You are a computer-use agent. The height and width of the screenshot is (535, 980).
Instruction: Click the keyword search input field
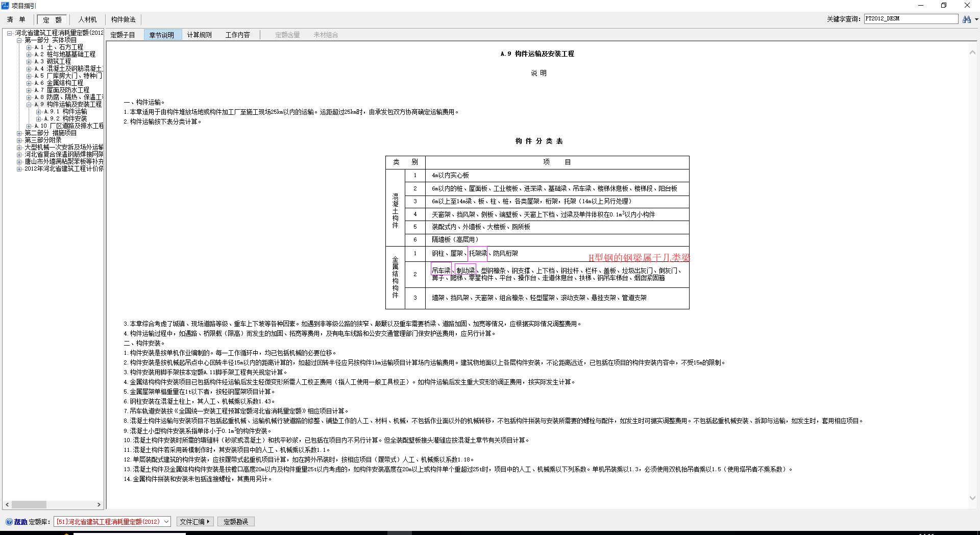click(911, 19)
